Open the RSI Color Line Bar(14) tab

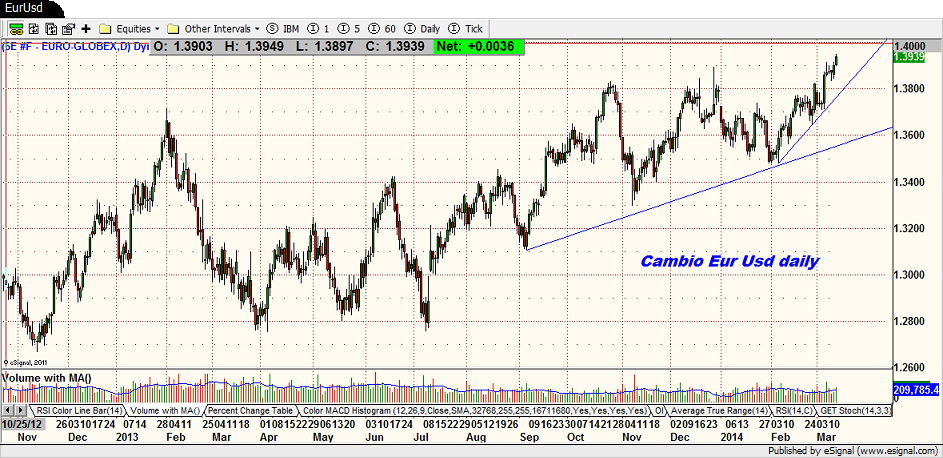79,411
